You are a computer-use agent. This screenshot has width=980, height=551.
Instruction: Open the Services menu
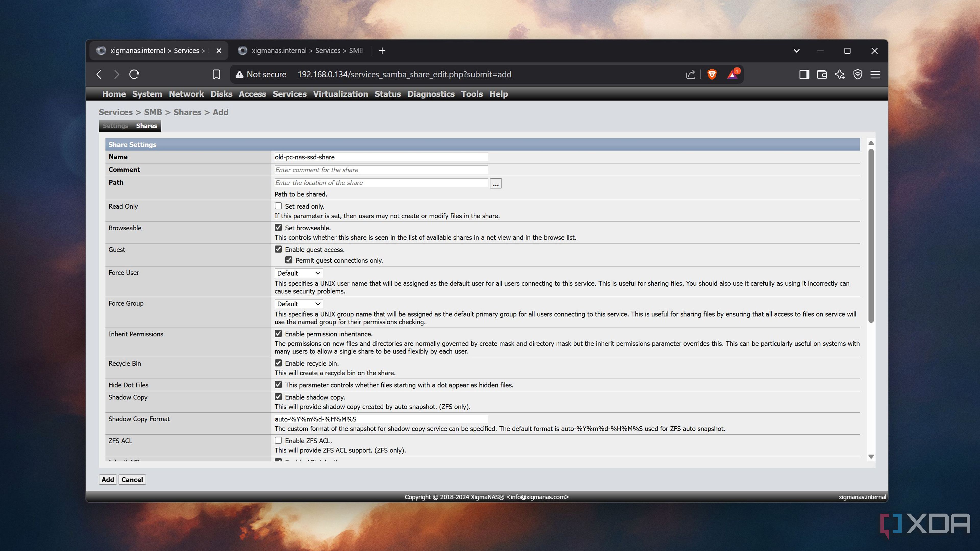click(289, 94)
